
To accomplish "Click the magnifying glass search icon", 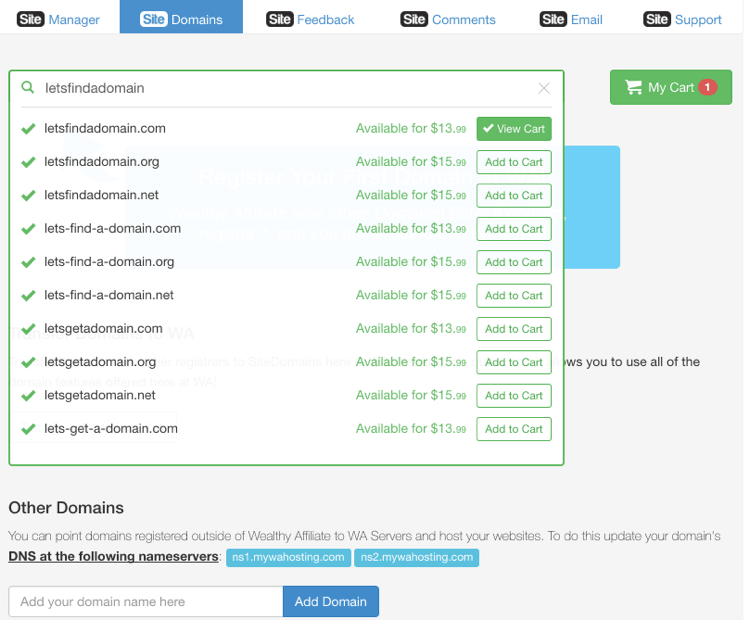I will click(x=28, y=88).
